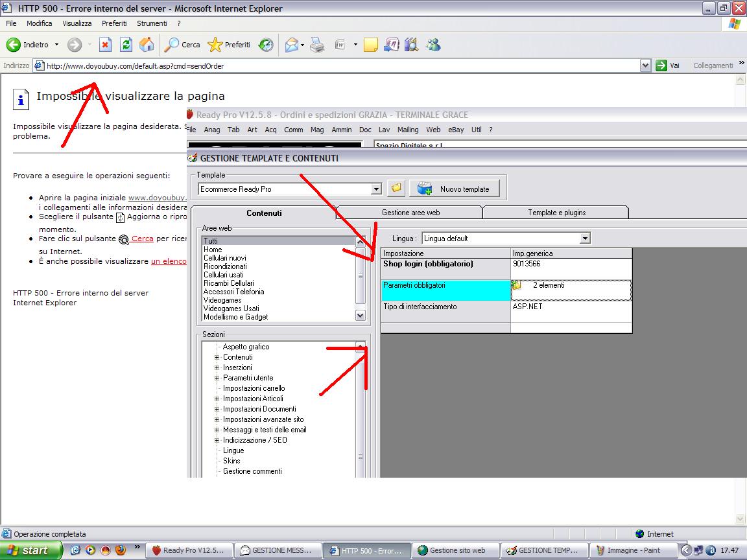Click the 'un elenco' link
This screenshot has width=747, height=560.
coord(169,261)
